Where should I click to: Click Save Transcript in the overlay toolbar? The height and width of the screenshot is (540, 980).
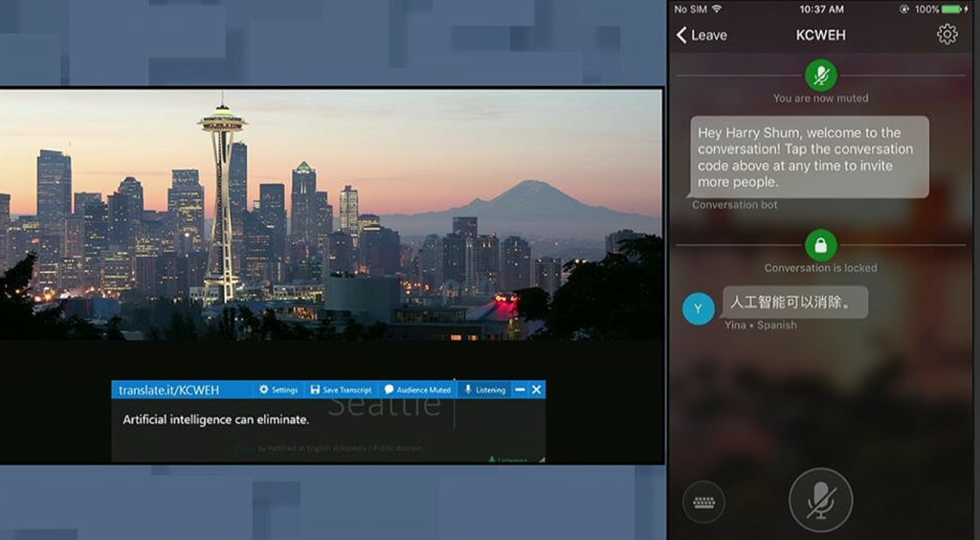tap(342, 390)
